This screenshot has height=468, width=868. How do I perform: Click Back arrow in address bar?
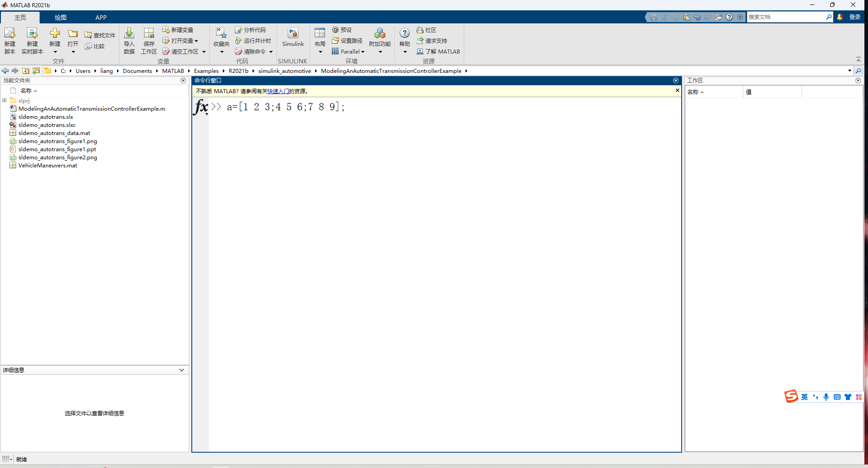coord(5,71)
